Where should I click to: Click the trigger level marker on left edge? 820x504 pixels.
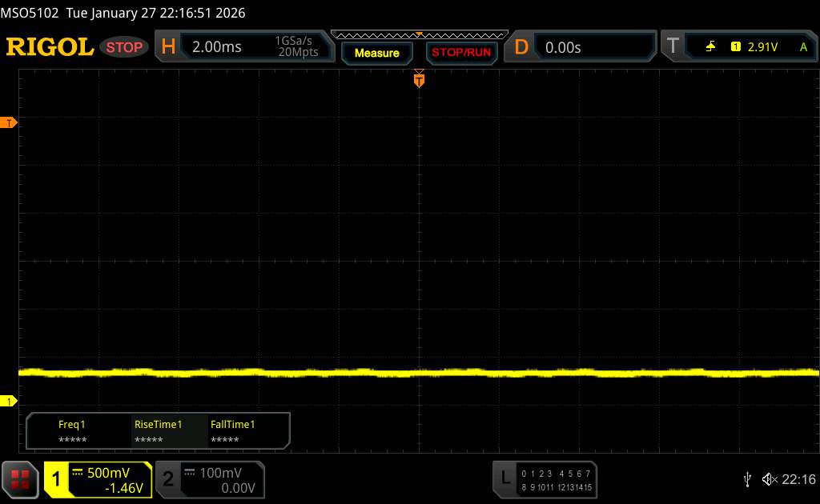tap(9, 122)
